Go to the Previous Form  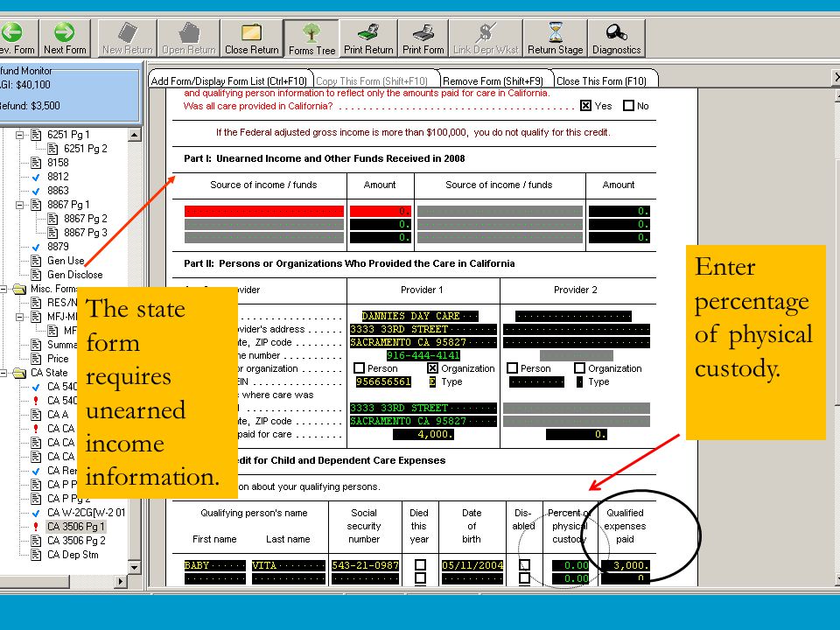17,38
